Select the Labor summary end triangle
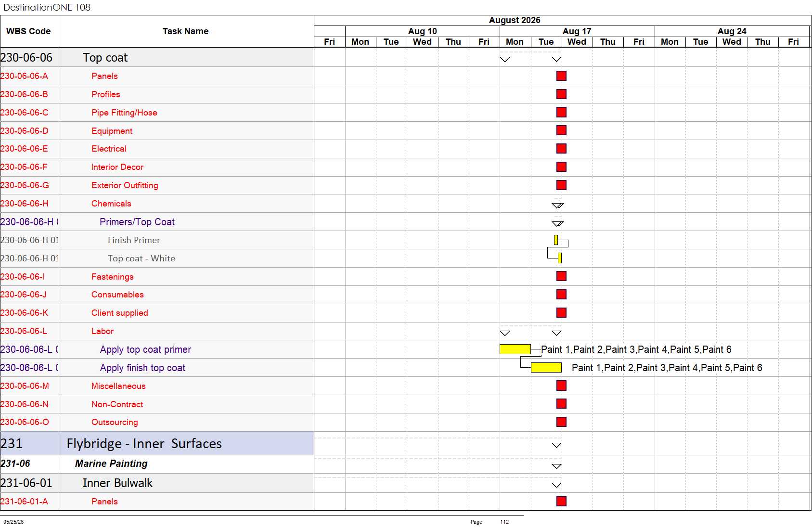 tap(557, 333)
